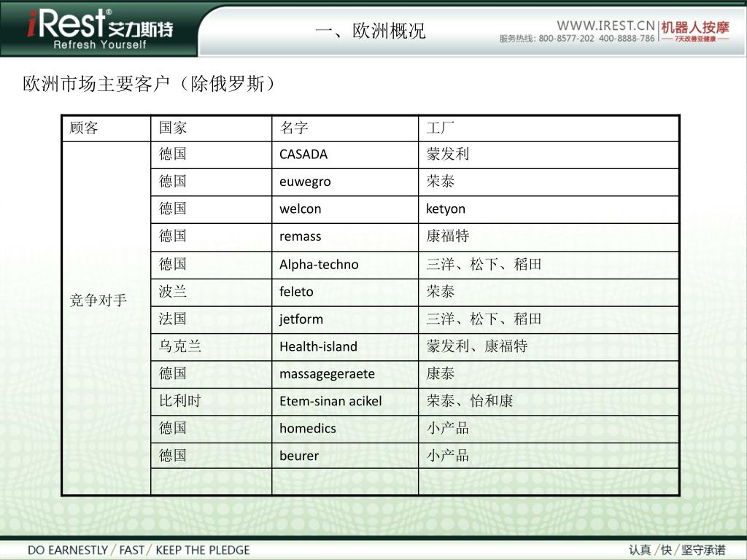Select the 'Alpha-techno' cell

point(345,265)
